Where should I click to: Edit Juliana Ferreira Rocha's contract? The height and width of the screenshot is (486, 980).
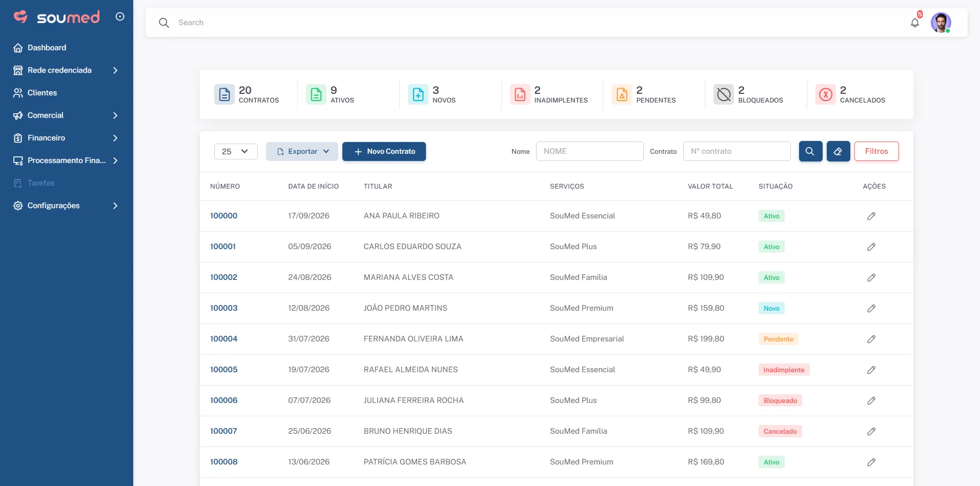tap(871, 401)
